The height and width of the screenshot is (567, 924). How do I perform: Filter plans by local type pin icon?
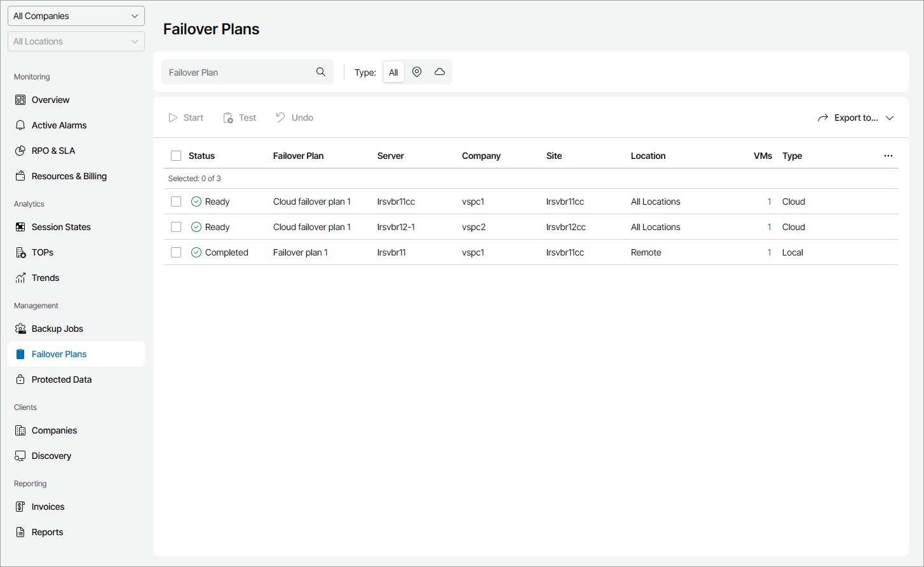pos(417,72)
